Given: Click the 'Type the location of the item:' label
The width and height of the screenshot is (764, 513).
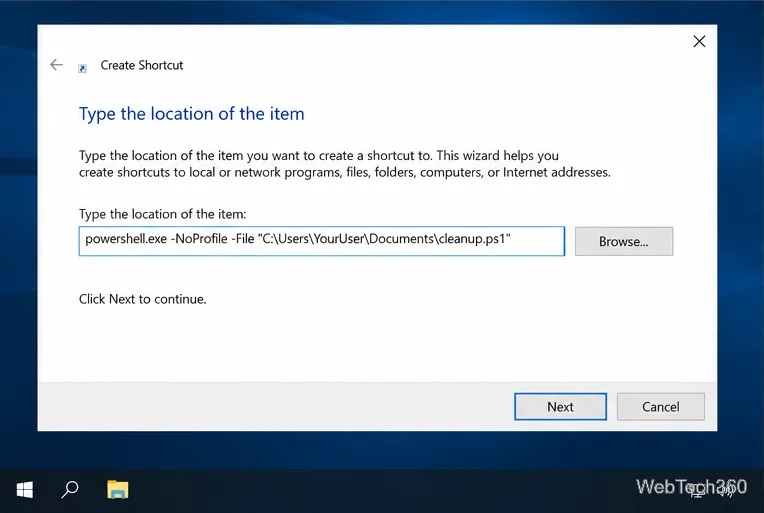Looking at the screenshot, I should [x=163, y=214].
